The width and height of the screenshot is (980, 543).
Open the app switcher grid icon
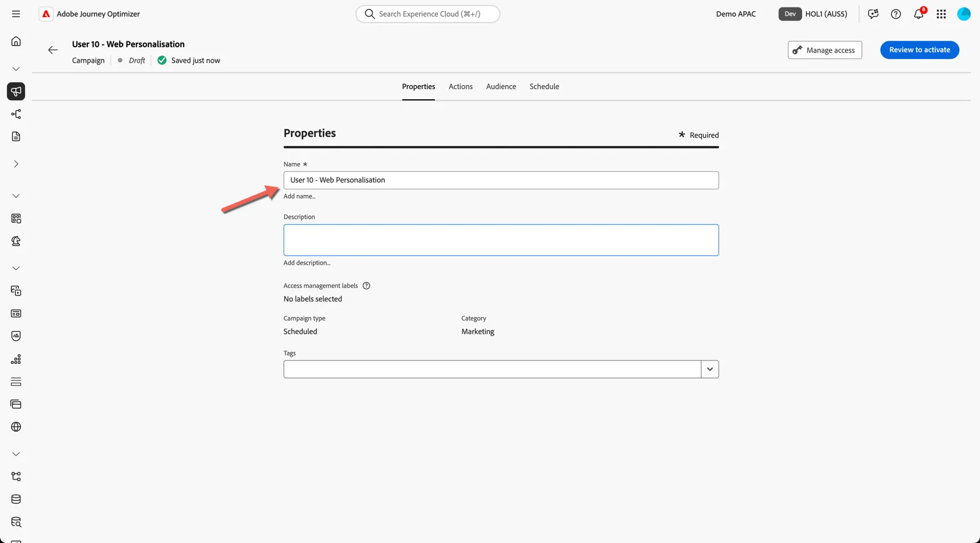click(941, 14)
